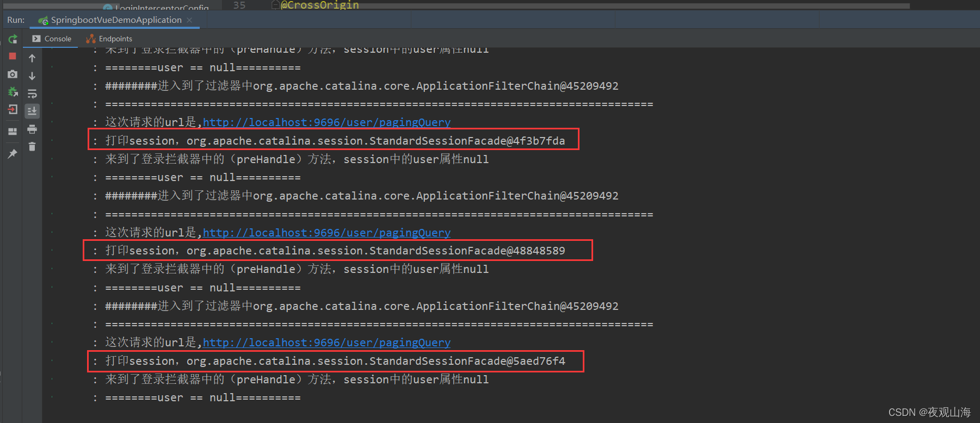Click line number 35 in the editor gutter
Viewport: 980px width, 423px height.
[239, 5]
